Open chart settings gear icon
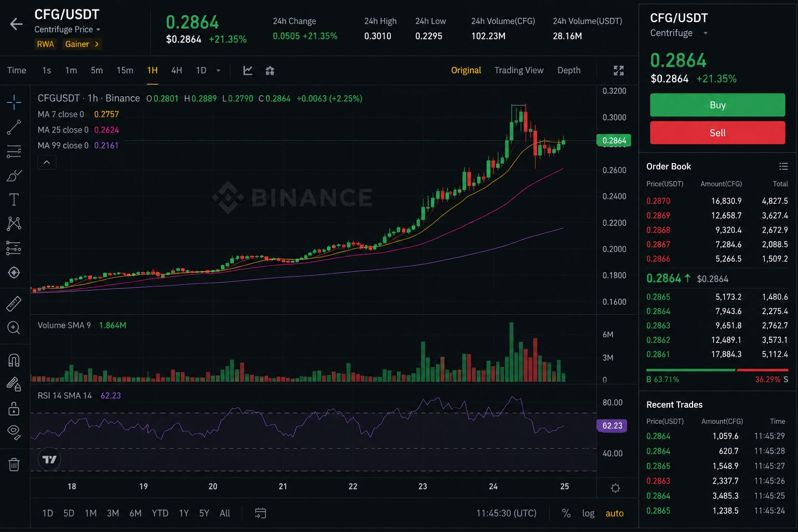 coord(270,71)
